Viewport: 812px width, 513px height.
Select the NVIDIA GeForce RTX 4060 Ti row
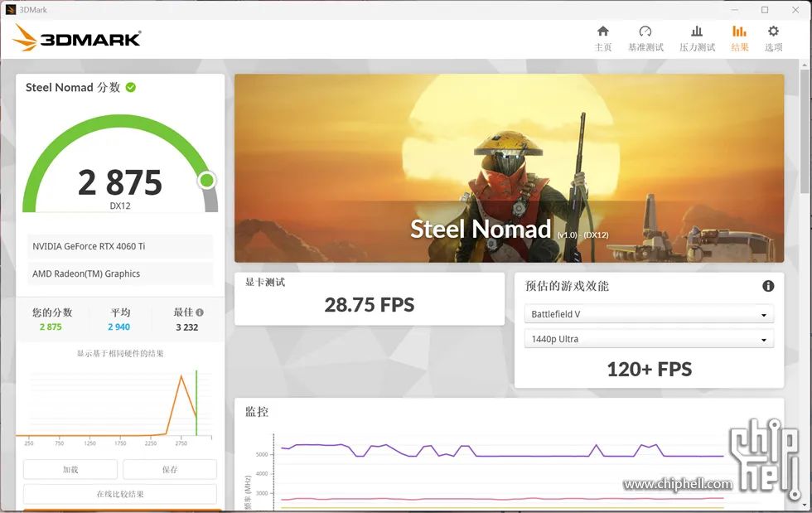tap(120, 246)
